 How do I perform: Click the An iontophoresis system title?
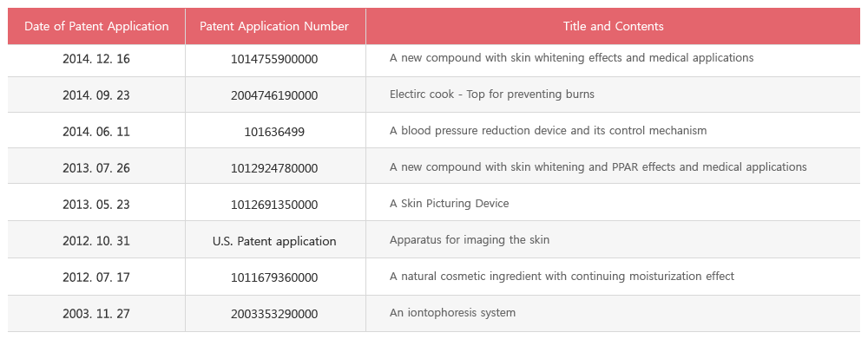coord(452,312)
